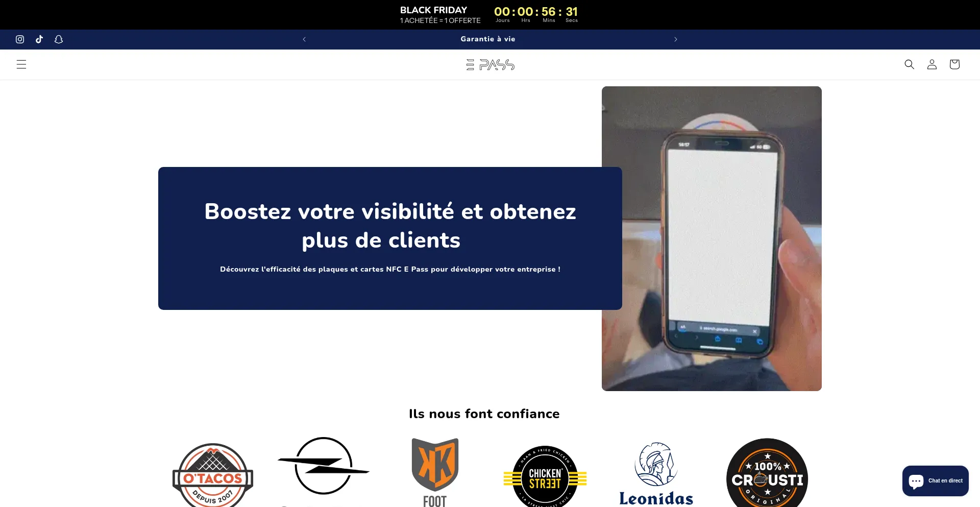Show next announcement with right chevron
This screenshot has height=507, width=980.
tap(675, 39)
